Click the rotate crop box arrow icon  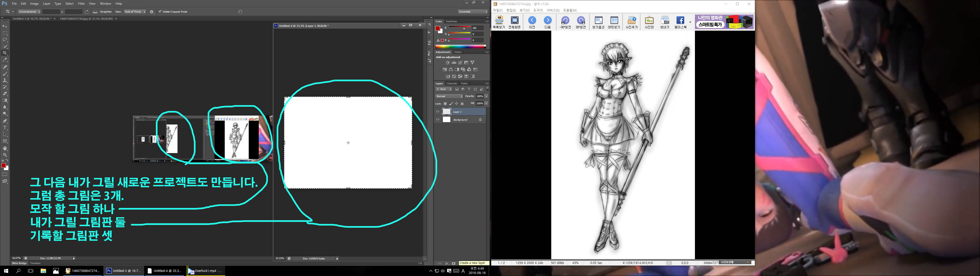click(87, 12)
